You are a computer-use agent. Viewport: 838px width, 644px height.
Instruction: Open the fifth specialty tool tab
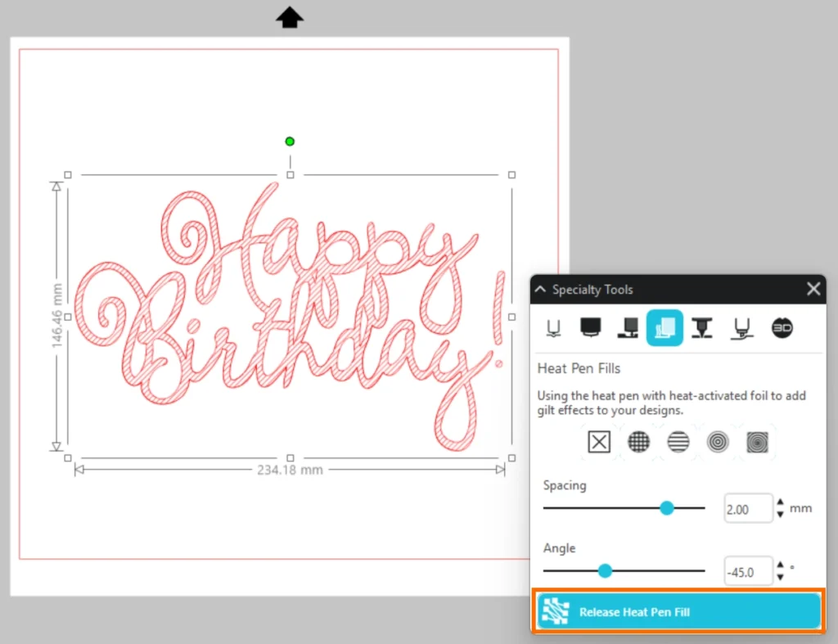tap(702, 328)
